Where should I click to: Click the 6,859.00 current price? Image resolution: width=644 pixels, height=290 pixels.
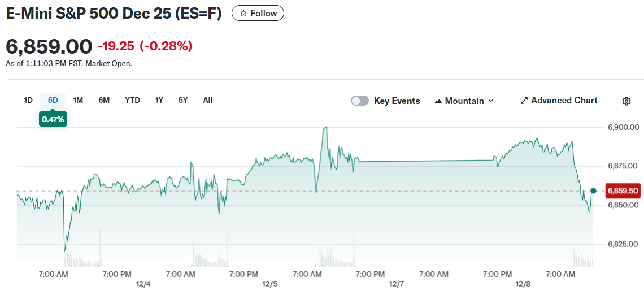49,46
